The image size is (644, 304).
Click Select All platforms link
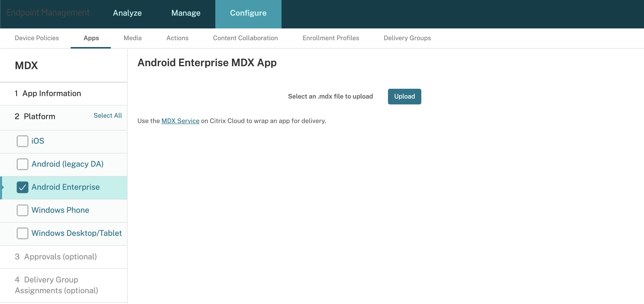click(x=108, y=115)
